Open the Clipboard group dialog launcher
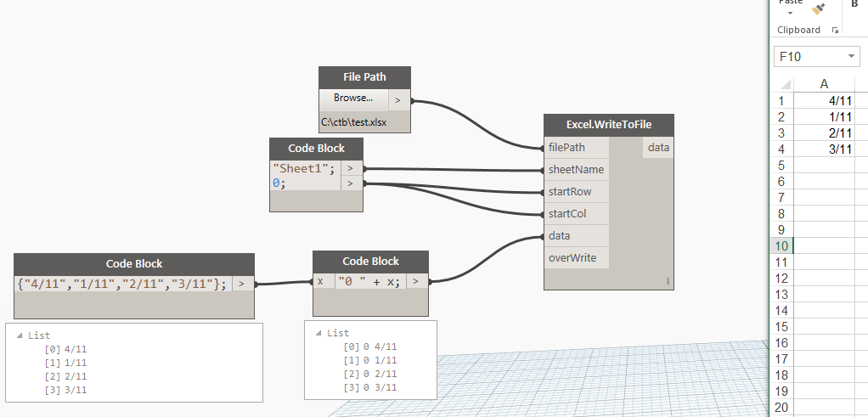The width and height of the screenshot is (868, 417). click(x=836, y=31)
